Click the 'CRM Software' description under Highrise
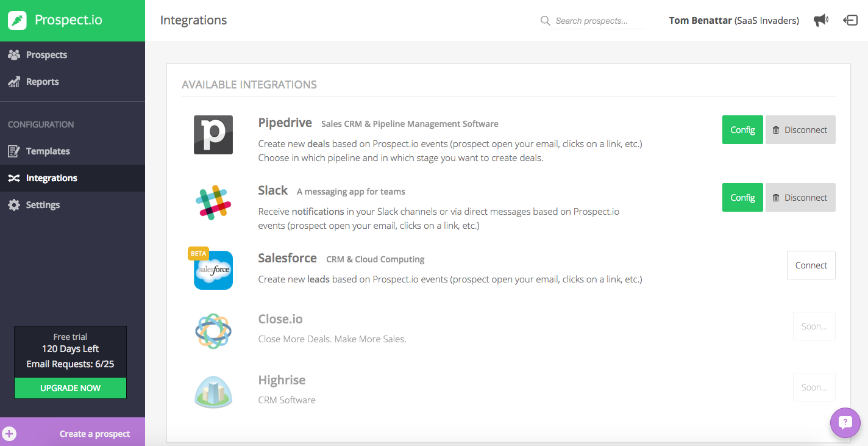This screenshot has width=868, height=446. tap(287, 400)
